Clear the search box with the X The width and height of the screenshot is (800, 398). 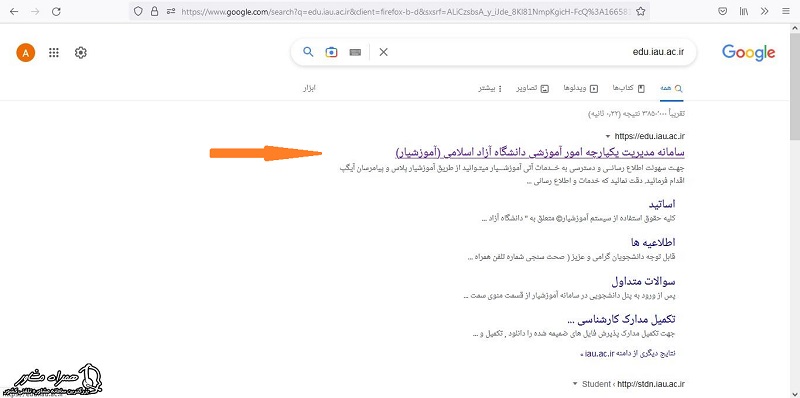click(384, 52)
